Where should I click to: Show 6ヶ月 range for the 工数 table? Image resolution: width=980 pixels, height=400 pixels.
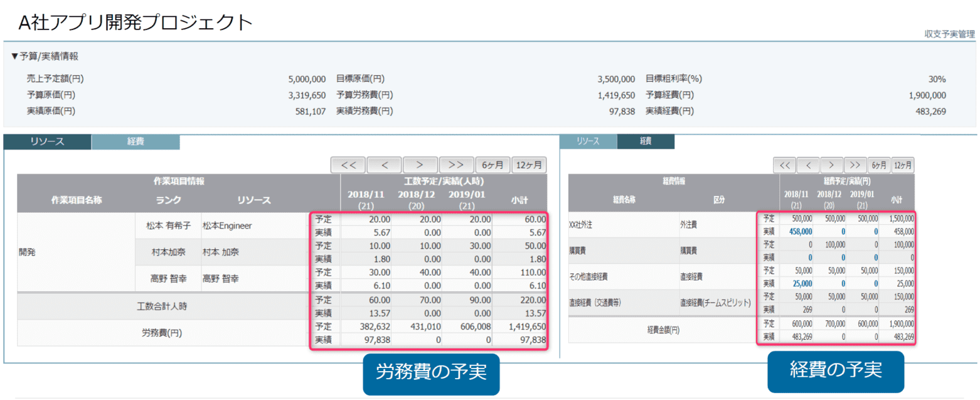pyautogui.click(x=492, y=165)
